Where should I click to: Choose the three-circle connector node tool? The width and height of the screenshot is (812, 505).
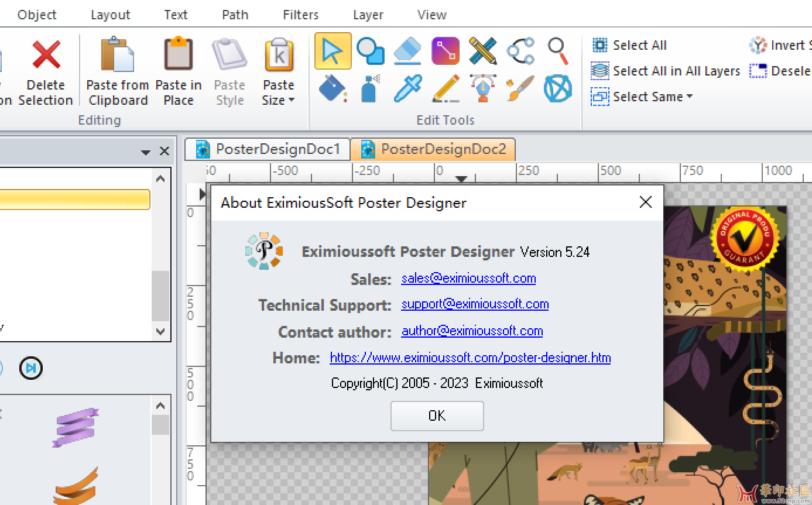tap(520, 51)
